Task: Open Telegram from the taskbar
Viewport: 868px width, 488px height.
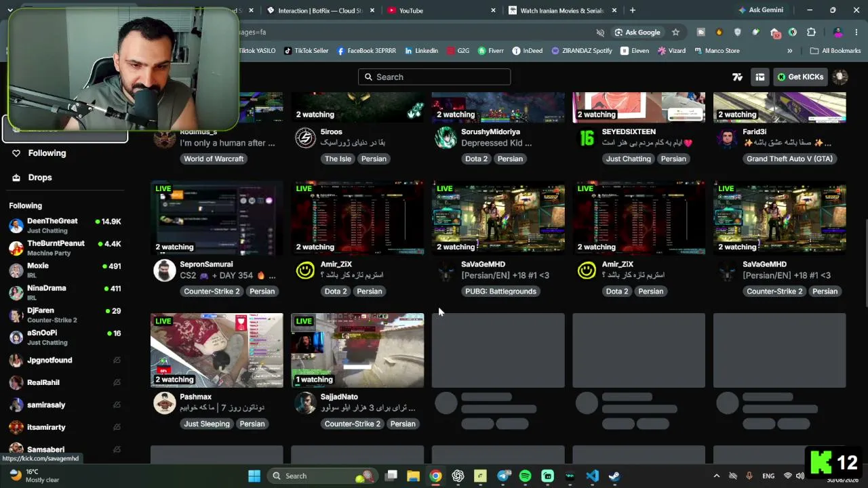Action: [x=502, y=476]
